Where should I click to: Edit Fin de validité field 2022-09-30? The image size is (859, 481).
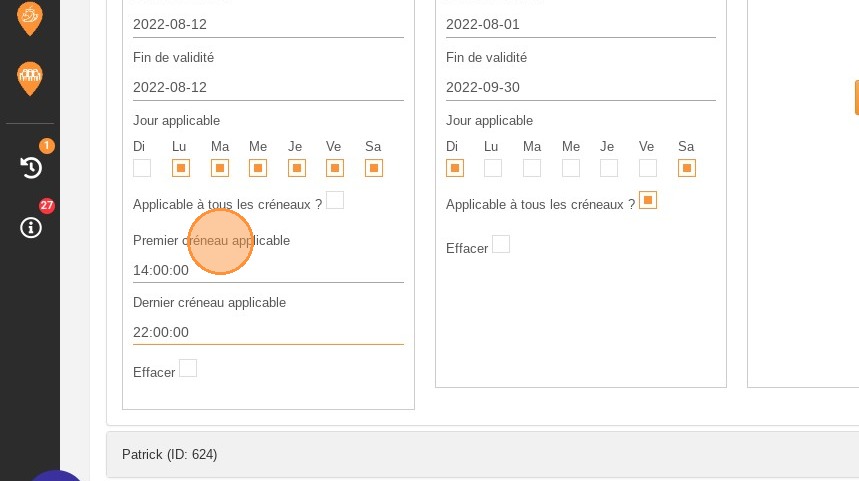pos(581,87)
